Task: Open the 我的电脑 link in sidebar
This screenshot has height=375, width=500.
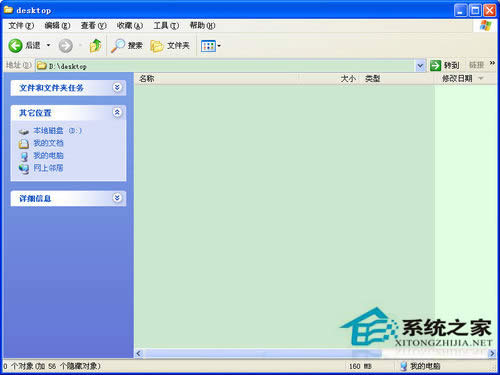Action: click(48, 156)
